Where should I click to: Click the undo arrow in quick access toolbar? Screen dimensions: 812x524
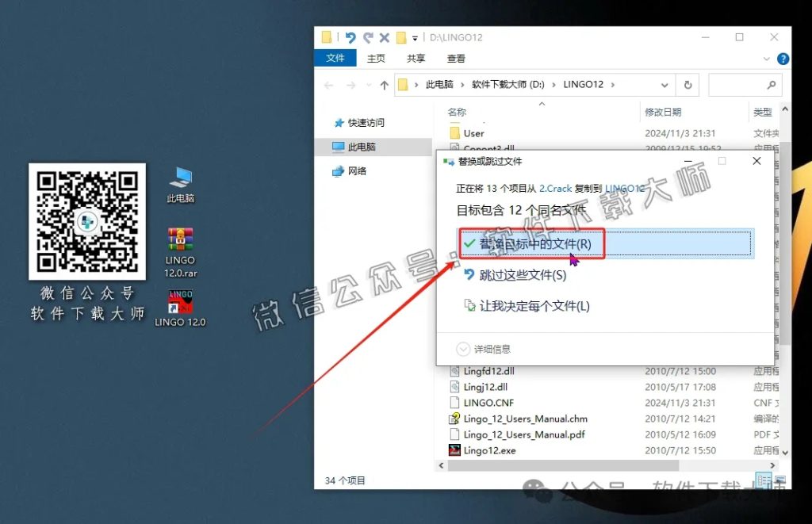[350, 36]
